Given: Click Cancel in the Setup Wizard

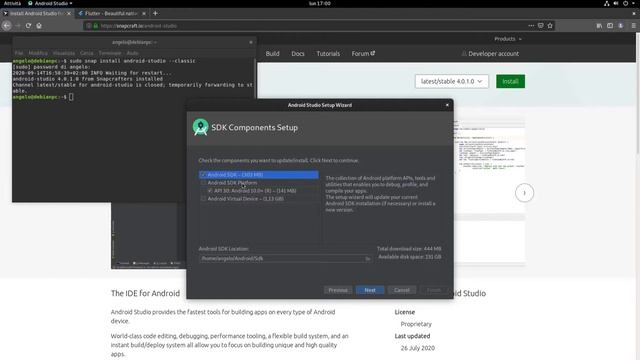Looking at the screenshot, I should coord(402,290).
